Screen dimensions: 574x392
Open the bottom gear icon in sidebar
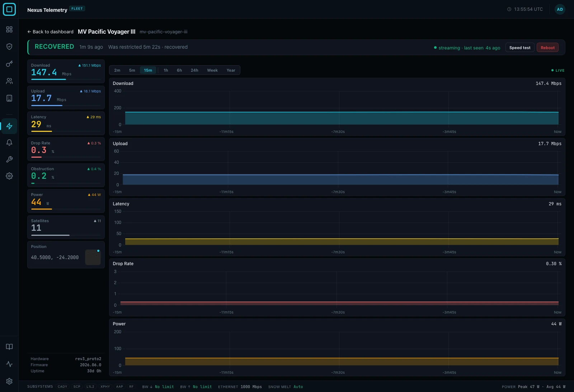tap(9, 381)
